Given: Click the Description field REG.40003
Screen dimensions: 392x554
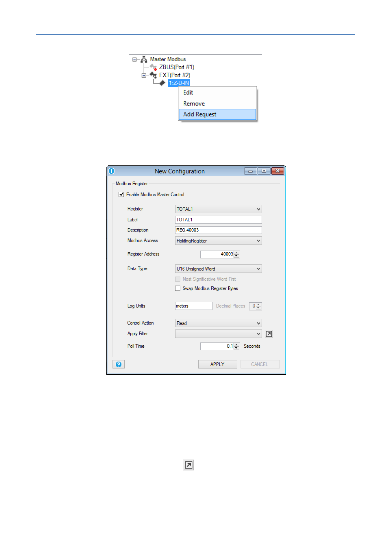Looking at the screenshot, I should point(218,230).
